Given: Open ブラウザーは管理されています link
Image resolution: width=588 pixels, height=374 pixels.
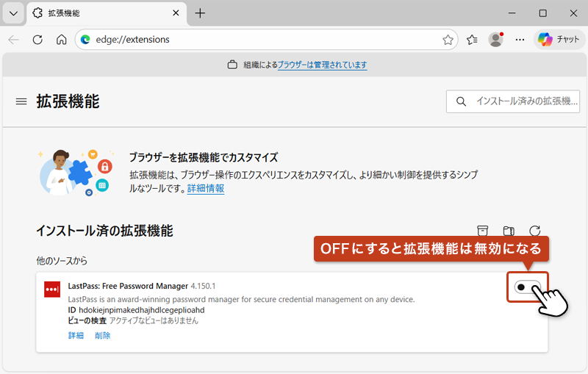Looking at the screenshot, I should (322, 65).
